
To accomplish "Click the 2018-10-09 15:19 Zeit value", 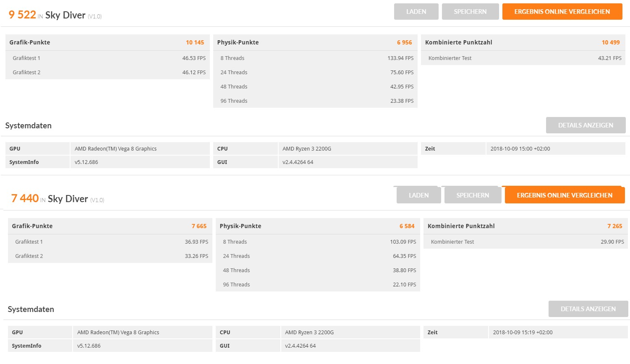I will [x=523, y=333].
